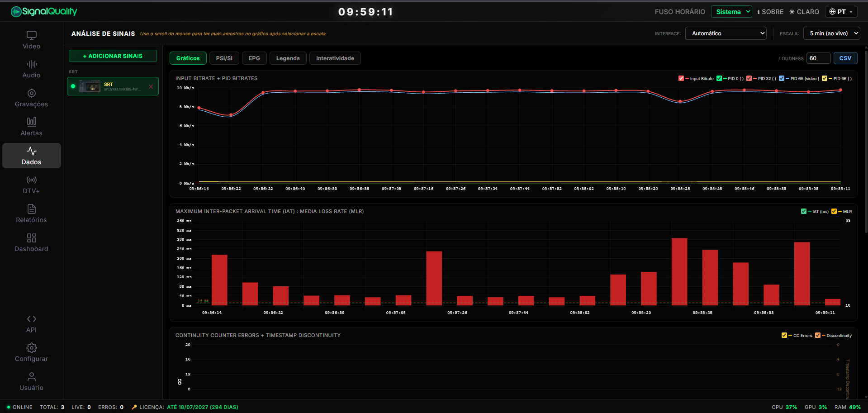Select the Gráficos tab
The height and width of the screenshot is (413, 868).
click(x=188, y=58)
